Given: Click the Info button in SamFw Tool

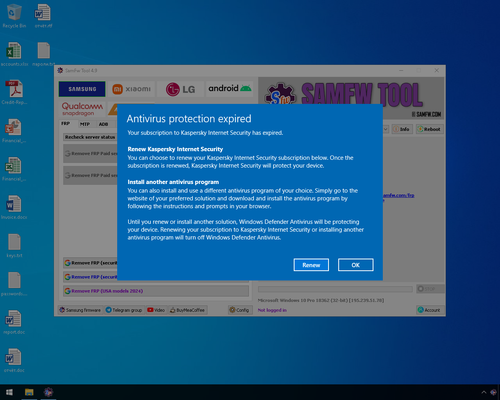Looking at the screenshot, I should coord(402,129).
